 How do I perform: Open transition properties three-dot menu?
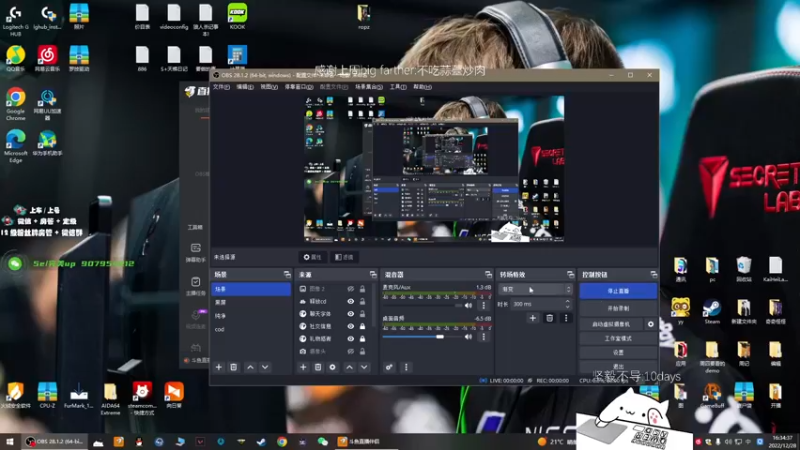click(566, 318)
